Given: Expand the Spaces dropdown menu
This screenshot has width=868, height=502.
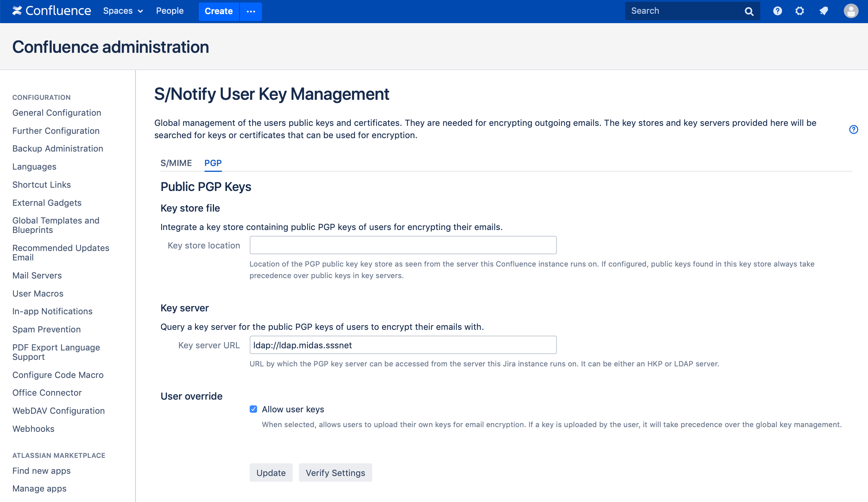Looking at the screenshot, I should 123,11.
